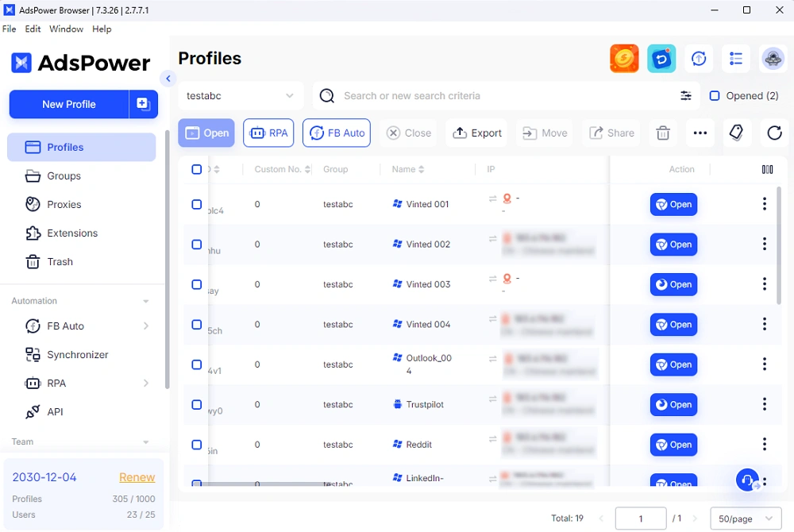Click the table vertical scrollbar
The height and width of the screenshot is (532, 794).
[x=779, y=245]
